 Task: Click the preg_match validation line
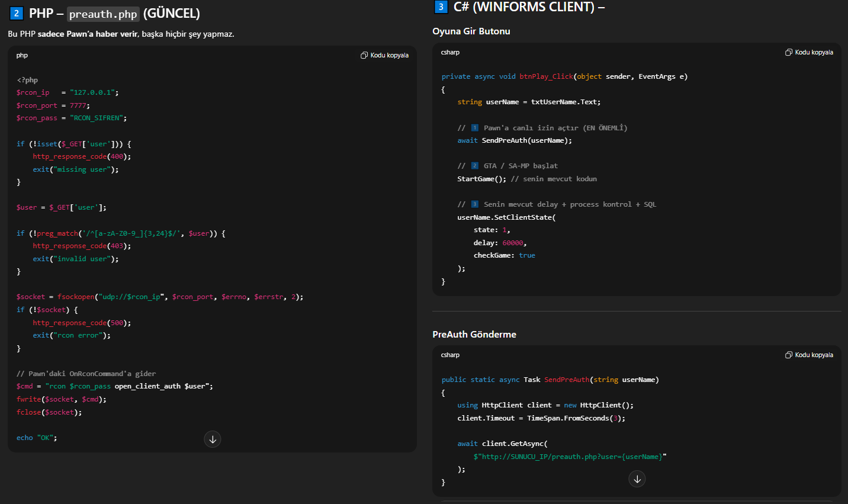(121, 233)
